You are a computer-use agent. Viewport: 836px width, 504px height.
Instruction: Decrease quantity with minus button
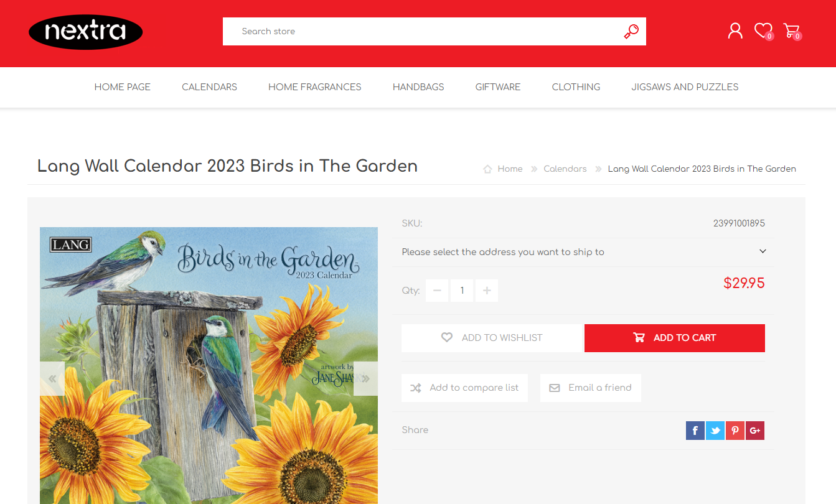[x=437, y=291]
